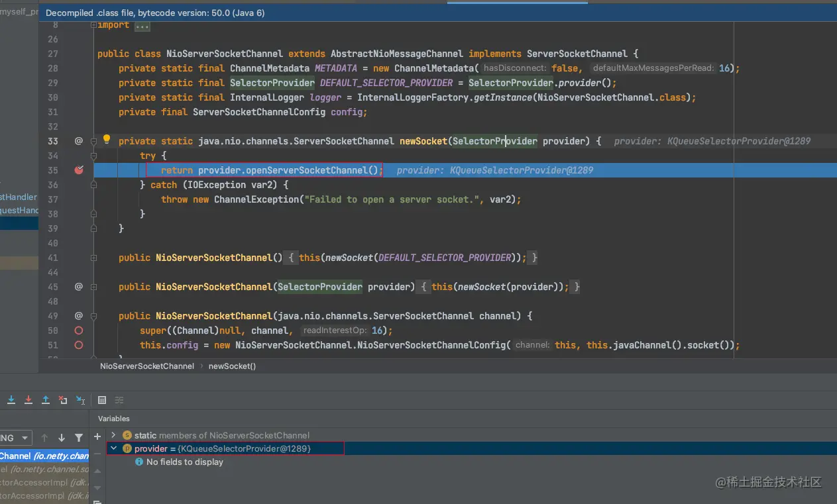
Task: Expand the folded import block
Action: [x=94, y=25]
